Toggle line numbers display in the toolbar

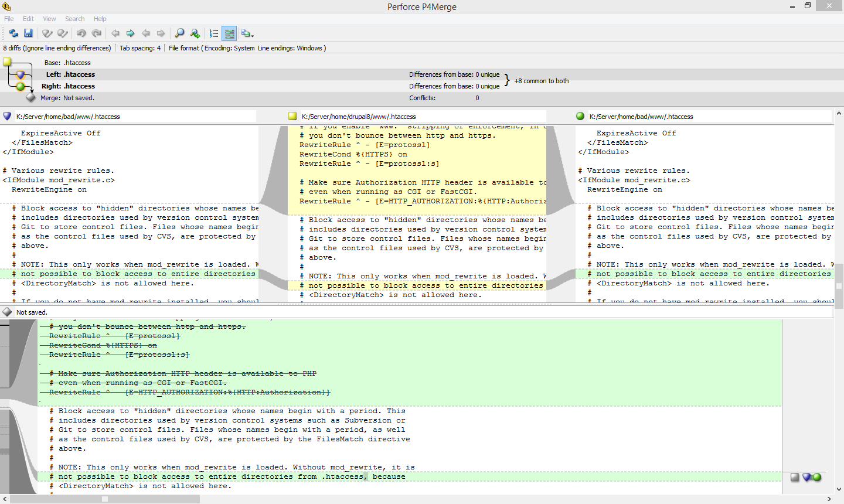pos(214,33)
